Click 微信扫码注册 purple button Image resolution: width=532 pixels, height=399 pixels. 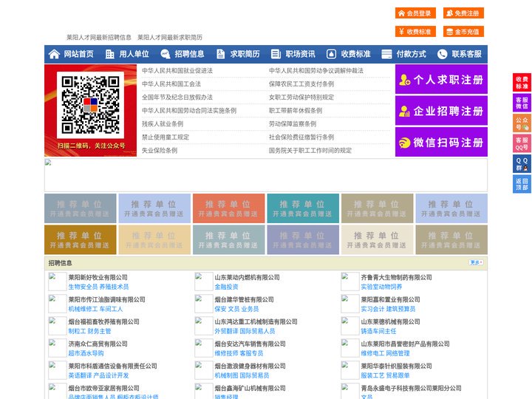pos(441,142)
